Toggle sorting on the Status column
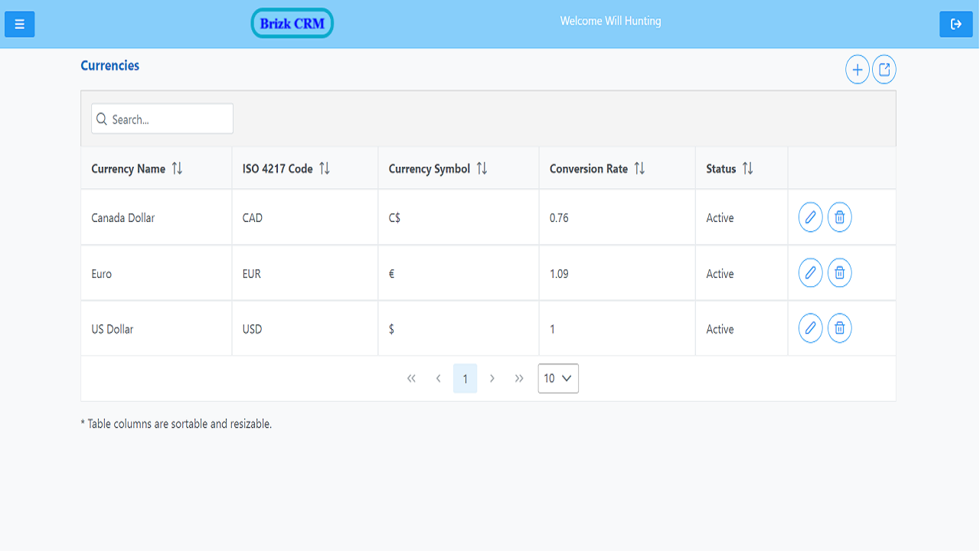Image resolution: width=980 pixels, height=551 pixels. 748,168
